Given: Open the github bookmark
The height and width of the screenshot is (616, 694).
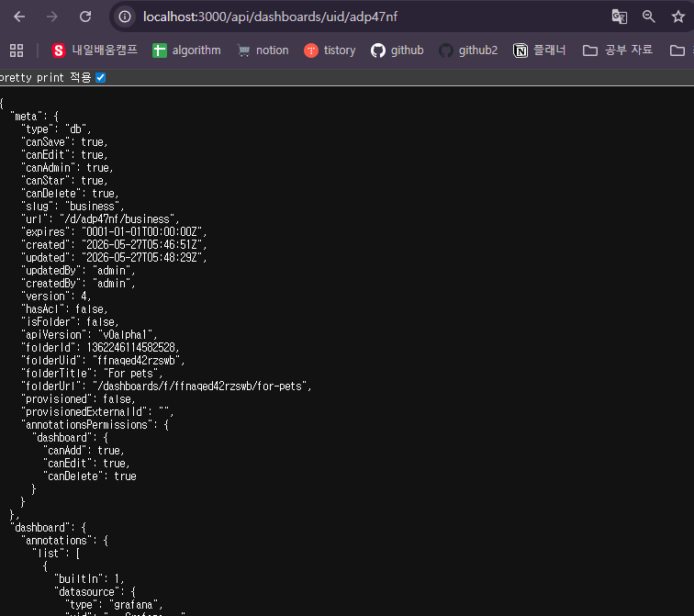Looking at the screenshot, I should 397,50.
